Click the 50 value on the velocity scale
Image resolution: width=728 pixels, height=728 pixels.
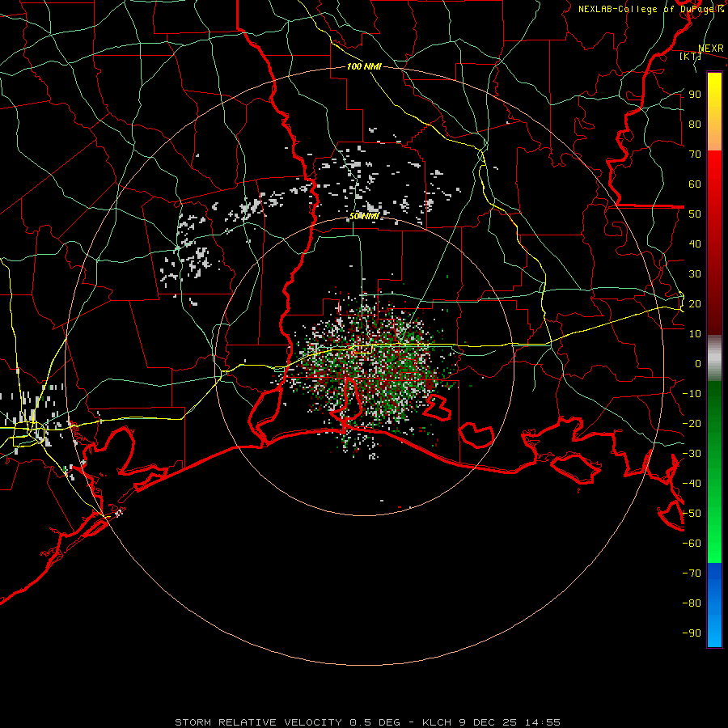click(695, 214)
